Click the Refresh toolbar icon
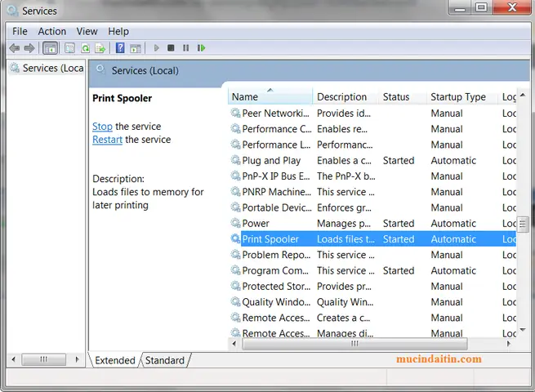Viewport: 535px width, 392px height. pos(85,48)
